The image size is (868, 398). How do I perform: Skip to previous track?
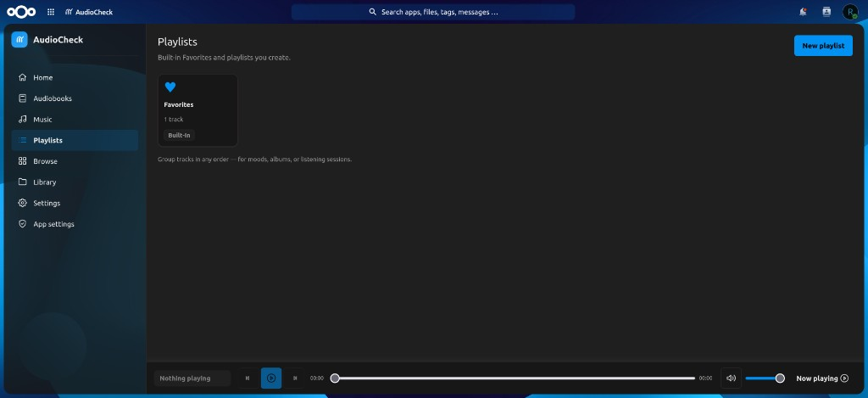(x=248, y=378)
